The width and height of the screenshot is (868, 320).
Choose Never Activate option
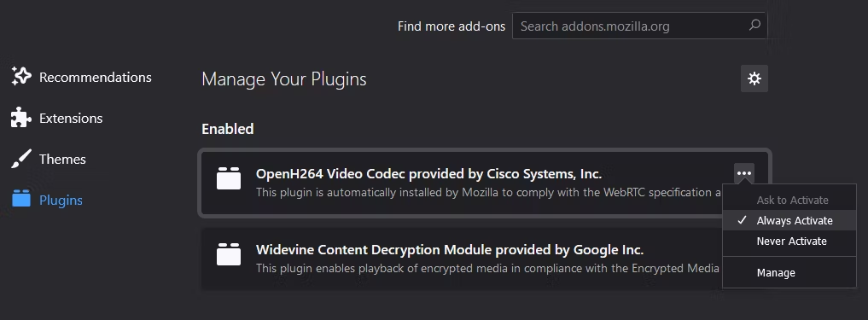(x=789, y=241)
